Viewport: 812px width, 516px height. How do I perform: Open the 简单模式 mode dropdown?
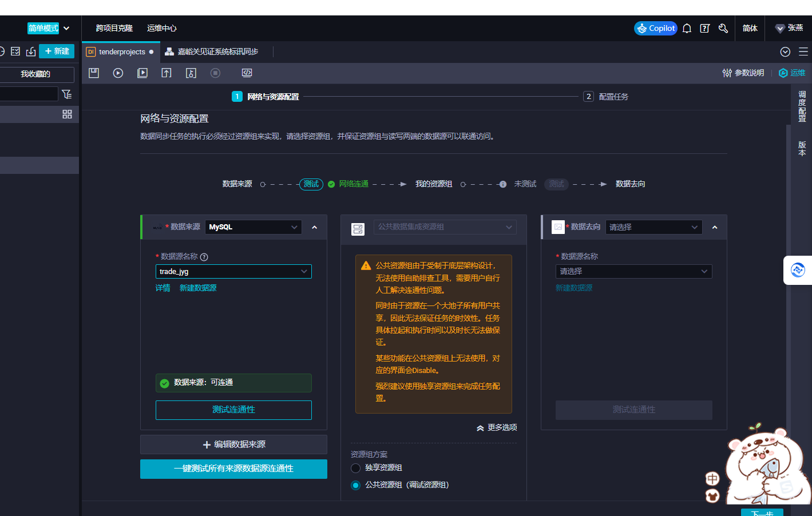49,28
